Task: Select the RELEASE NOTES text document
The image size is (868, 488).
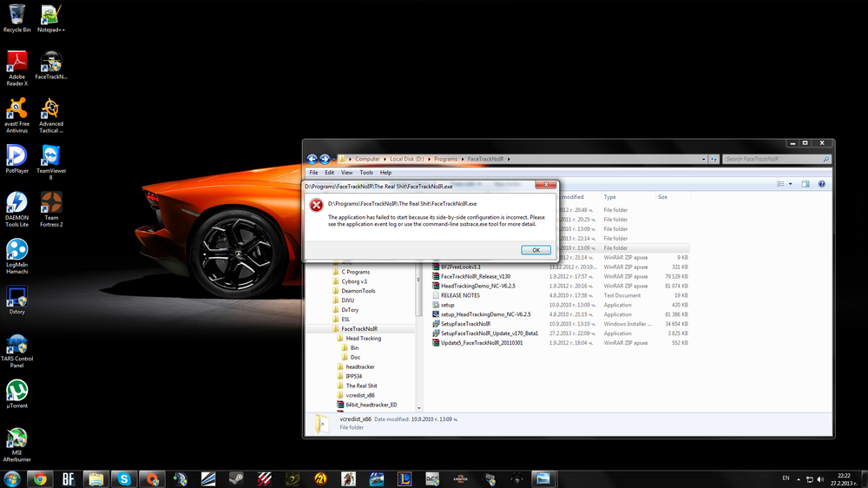Action: (x=460, y=295)
